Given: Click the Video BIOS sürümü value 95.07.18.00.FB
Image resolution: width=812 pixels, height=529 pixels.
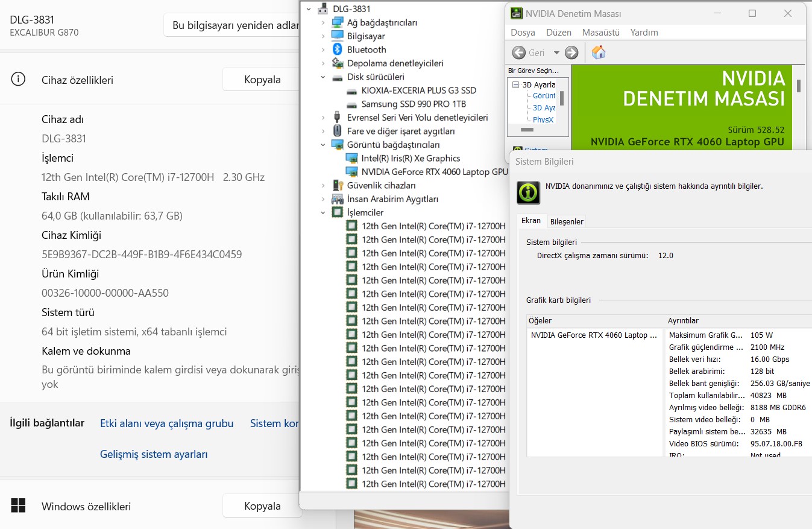Looking at the screenshot, I should (x=776, y=444).
